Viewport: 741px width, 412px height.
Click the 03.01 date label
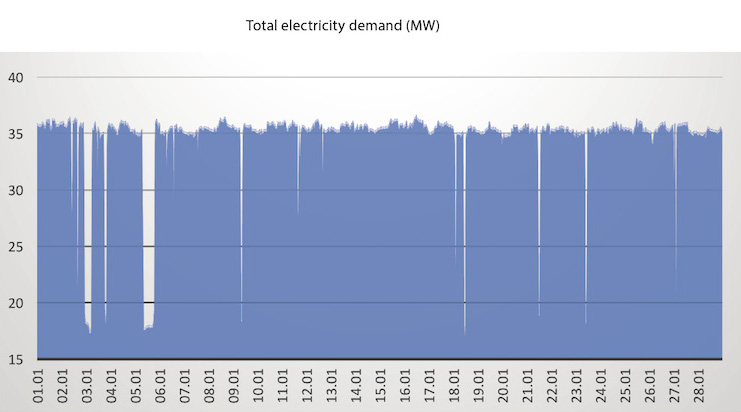point(88,385)
